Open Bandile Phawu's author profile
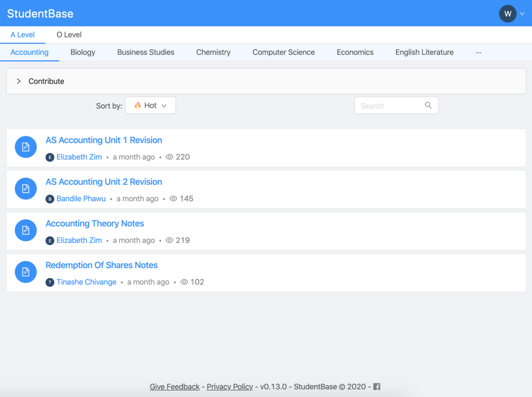The height and width of the screenshot is (397, 532). pyautogui.click(x=81, y=199)
